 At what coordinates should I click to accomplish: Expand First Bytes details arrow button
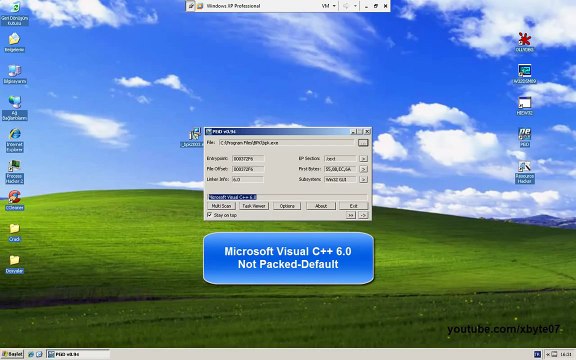tap(363, 169)
